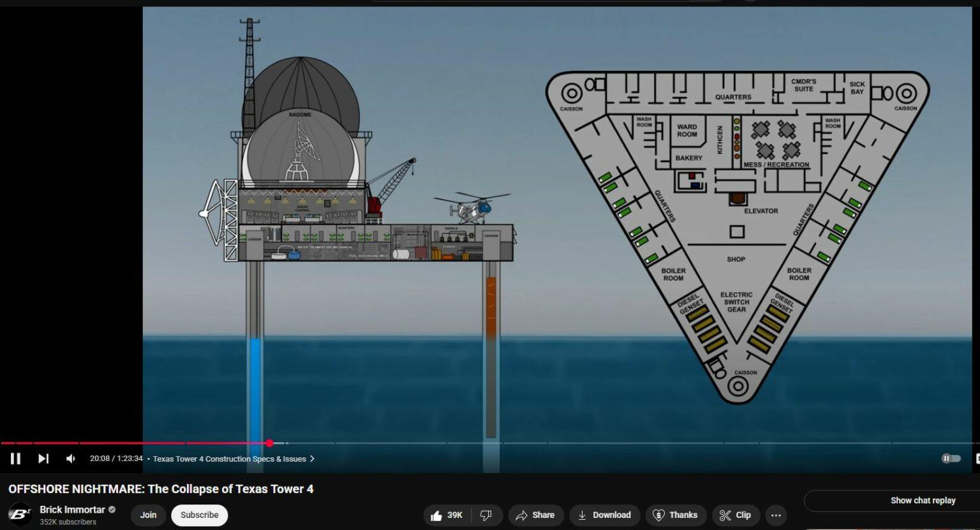Download the video
980x530 pixels.
pos(604,515)
